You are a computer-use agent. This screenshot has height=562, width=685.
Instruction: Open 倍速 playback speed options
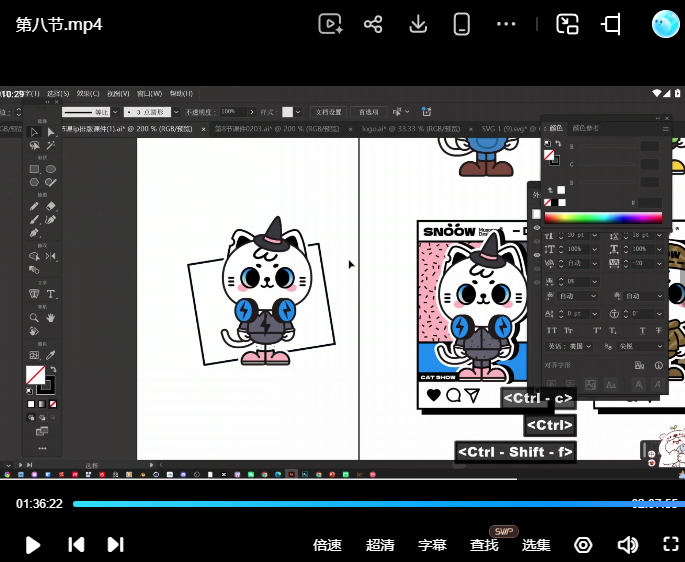tap(327, 545)
